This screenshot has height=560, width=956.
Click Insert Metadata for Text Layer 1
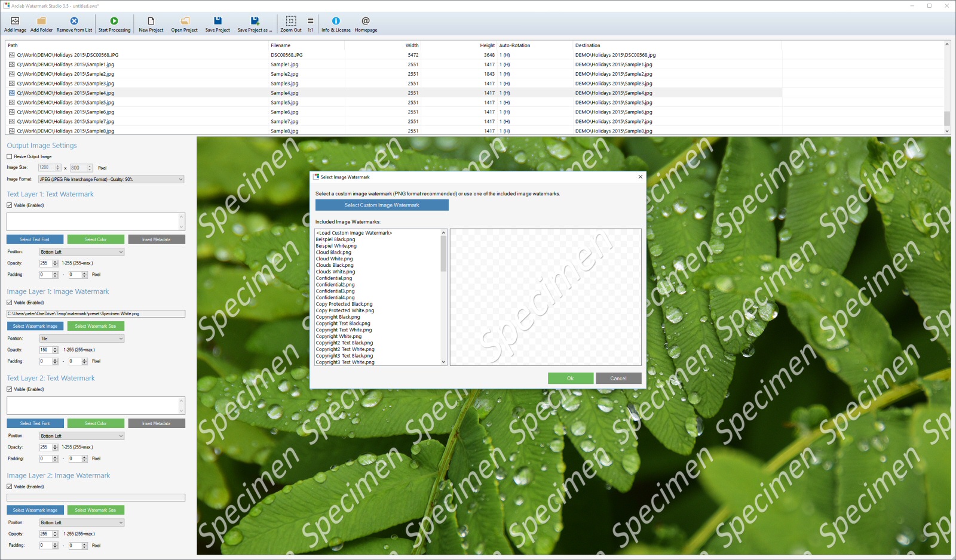[x=157, y=239]
